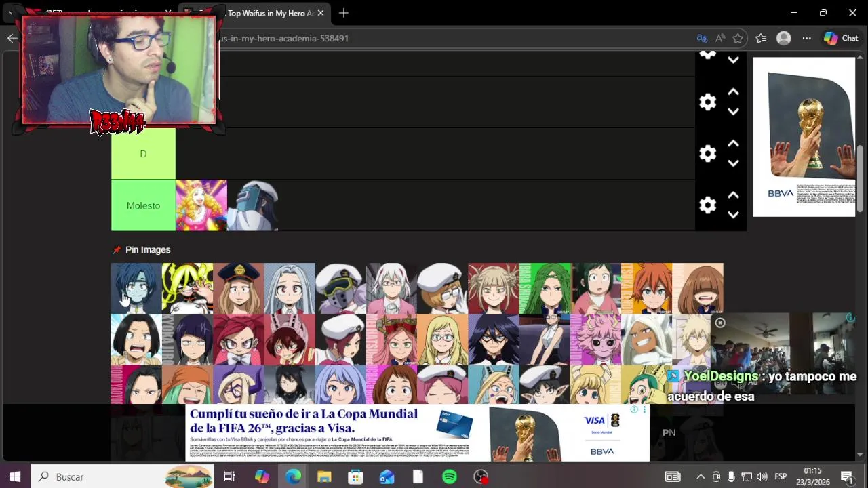
Task: Click the Pin Images heading
Action: tap(148, 250)
